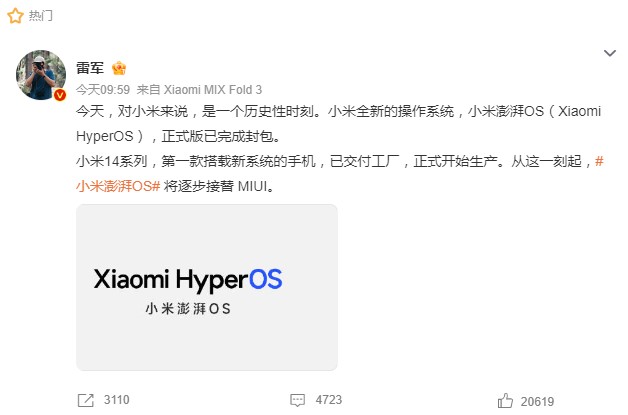Screen dimensions: 628x415
Task: Click the repost share icon
Action: [86, 400]
